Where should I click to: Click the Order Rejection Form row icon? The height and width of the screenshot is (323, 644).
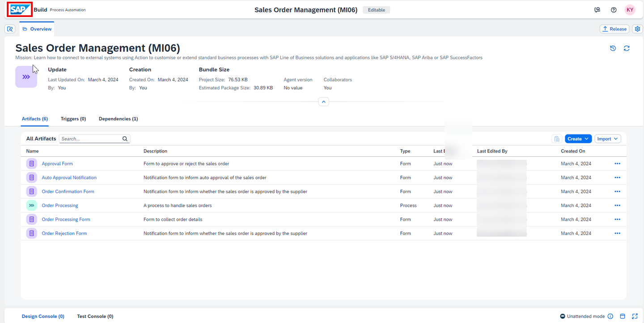point(32,233)
